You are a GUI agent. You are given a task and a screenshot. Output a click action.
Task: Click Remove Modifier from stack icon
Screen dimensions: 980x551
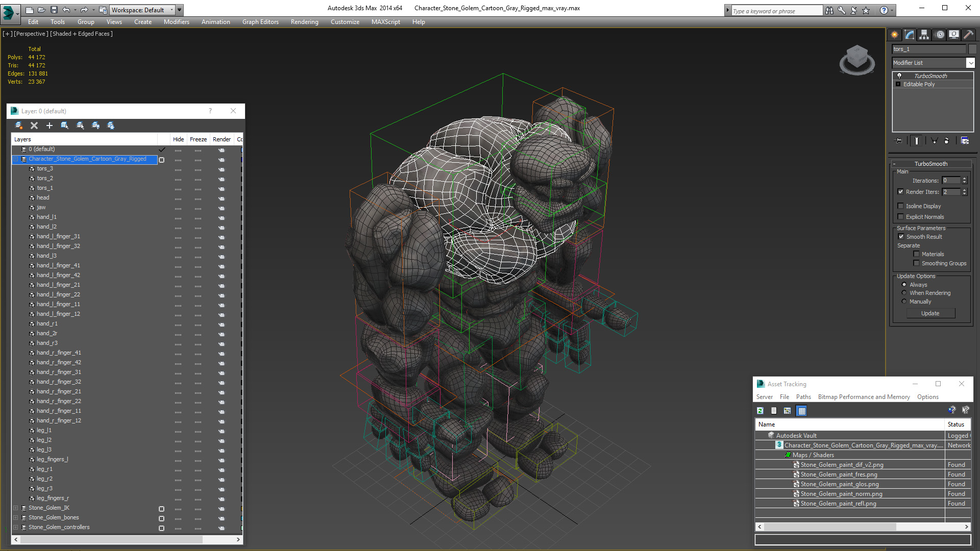947,141
